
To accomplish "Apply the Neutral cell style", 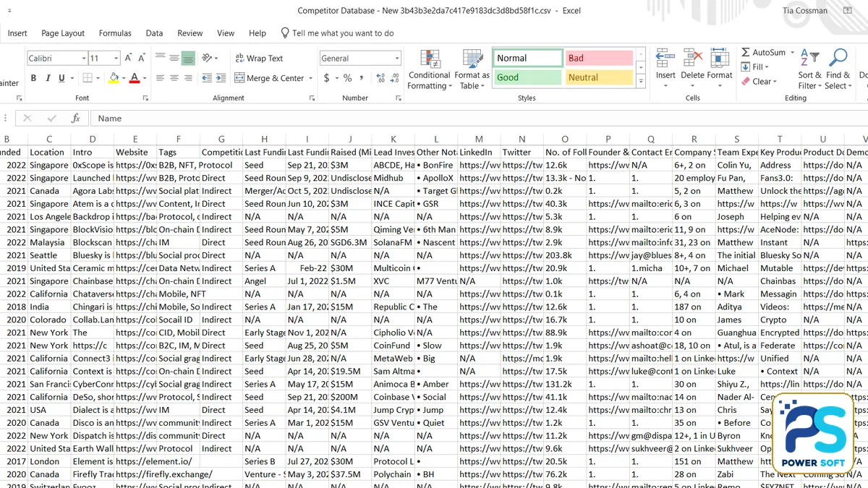I will point(599,77).
